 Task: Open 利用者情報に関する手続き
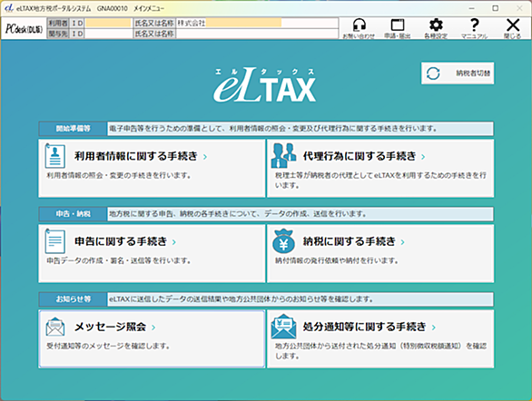click(x=152, y=169)
